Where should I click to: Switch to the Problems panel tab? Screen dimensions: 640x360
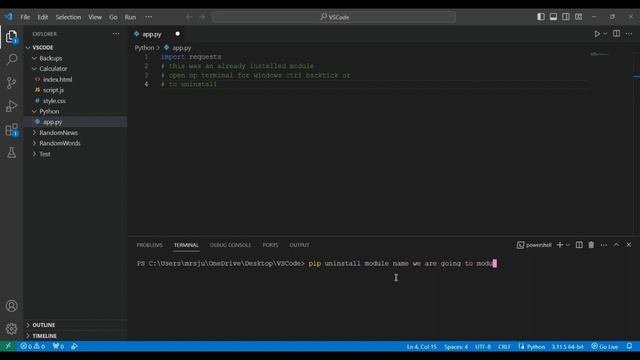149,245
